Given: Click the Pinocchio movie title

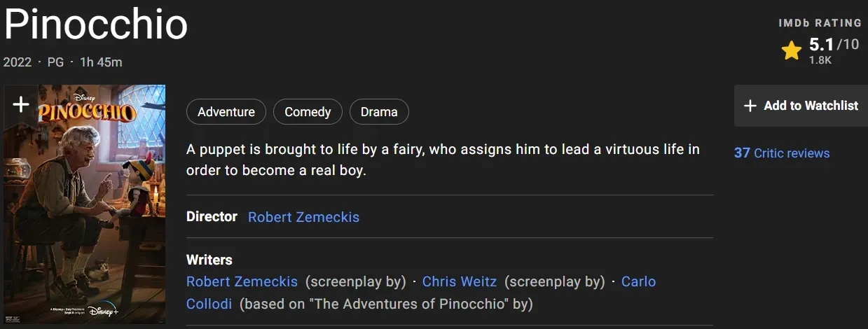Looking at the screenshot, I should (x=96, y=25).
